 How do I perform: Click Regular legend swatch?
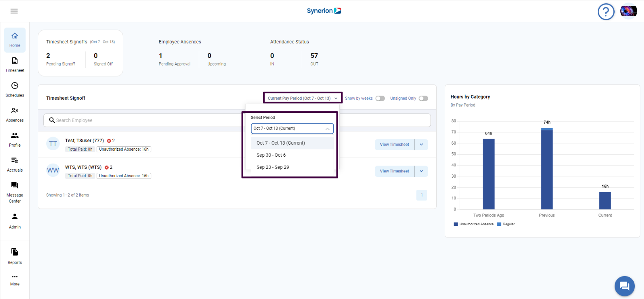[499, 224]
